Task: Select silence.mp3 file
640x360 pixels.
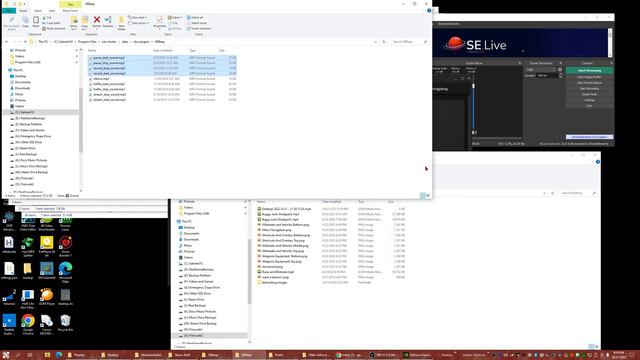Action: [x=101, y=79]
